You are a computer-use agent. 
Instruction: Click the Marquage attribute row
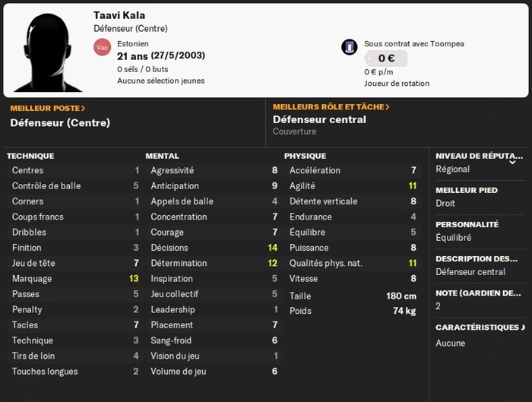(74, 278)
